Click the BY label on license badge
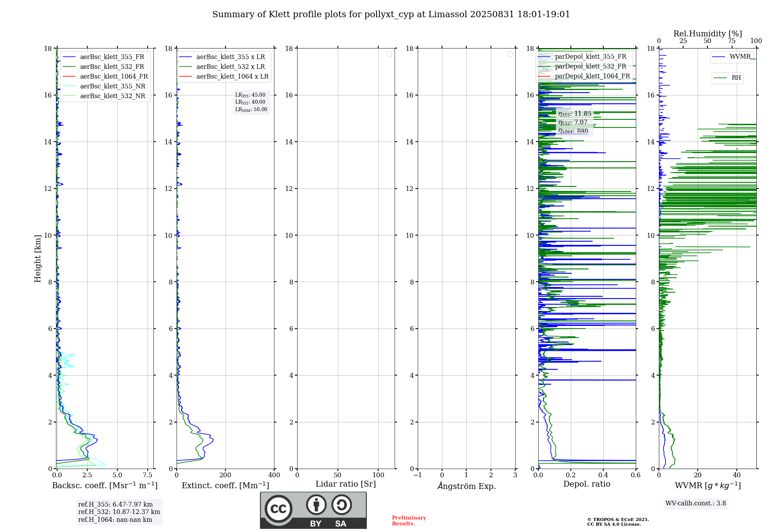The height and width of the screenshot is (532, 783). coord(316,524)
